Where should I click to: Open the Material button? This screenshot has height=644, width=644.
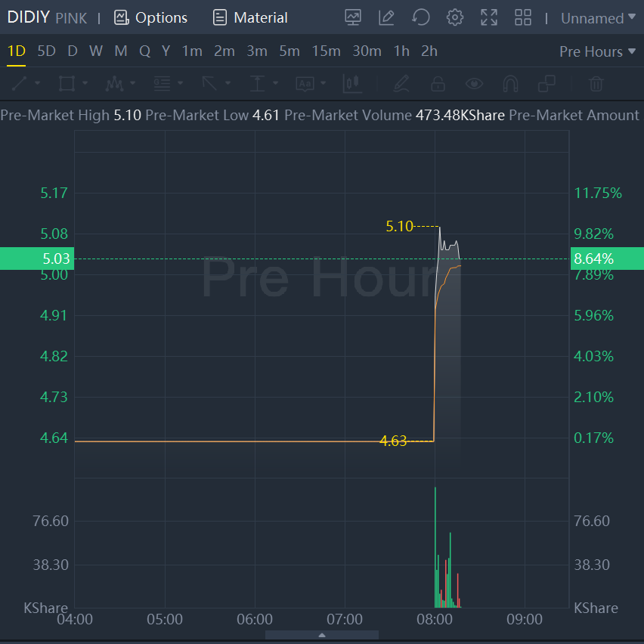250,17
